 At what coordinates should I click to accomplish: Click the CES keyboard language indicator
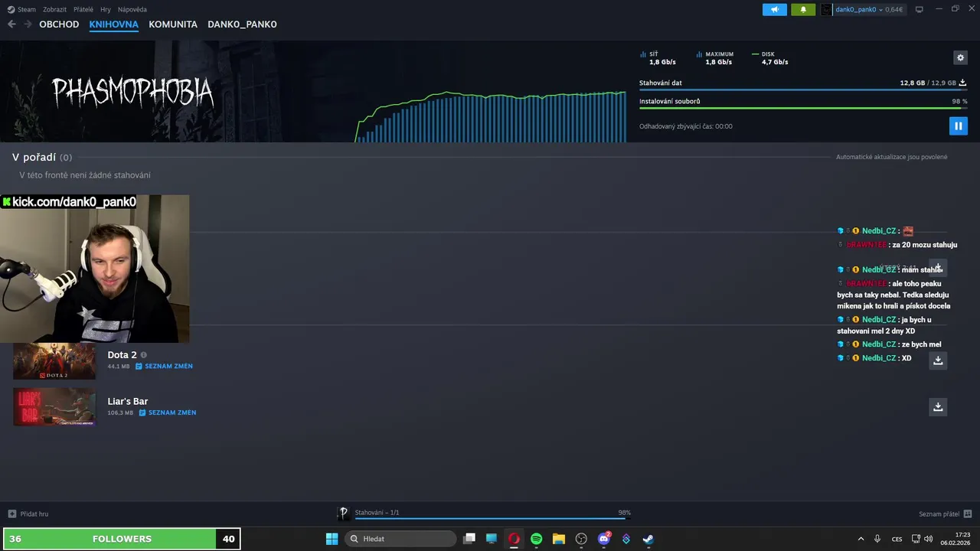[x=897, y=539]
